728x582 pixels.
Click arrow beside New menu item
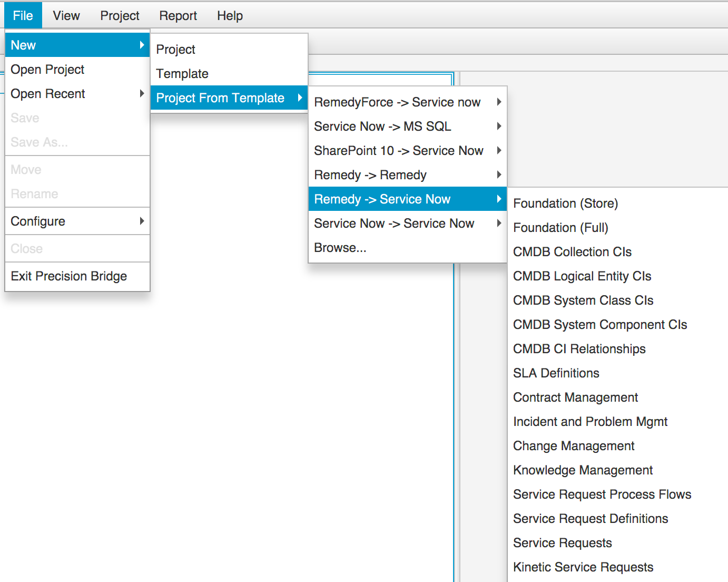click(142, 45)
